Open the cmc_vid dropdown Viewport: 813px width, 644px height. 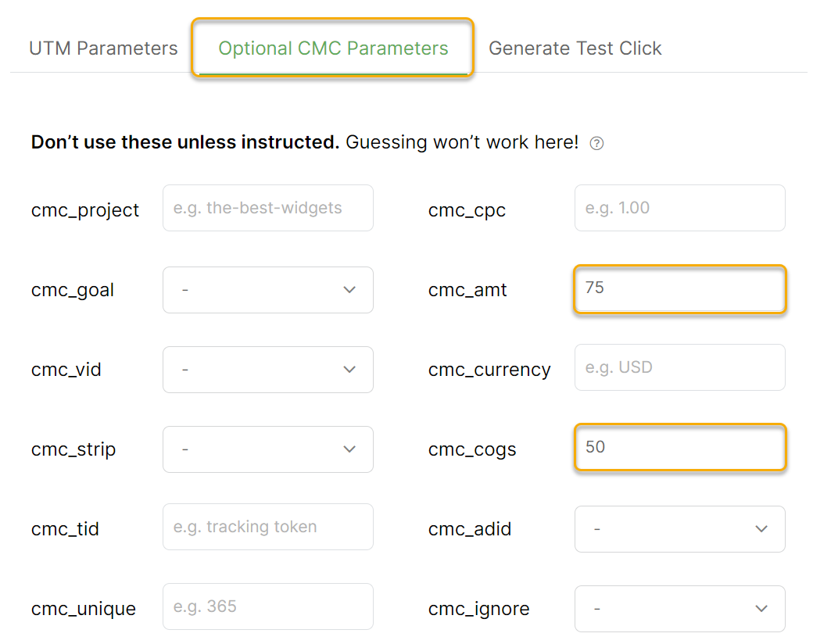click(267, 370)
